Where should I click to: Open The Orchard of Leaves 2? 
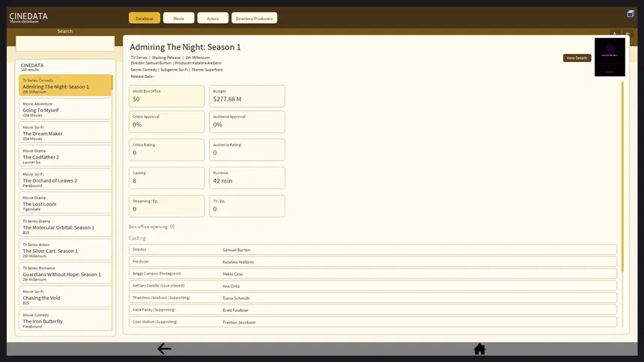(x=65, y=179)
